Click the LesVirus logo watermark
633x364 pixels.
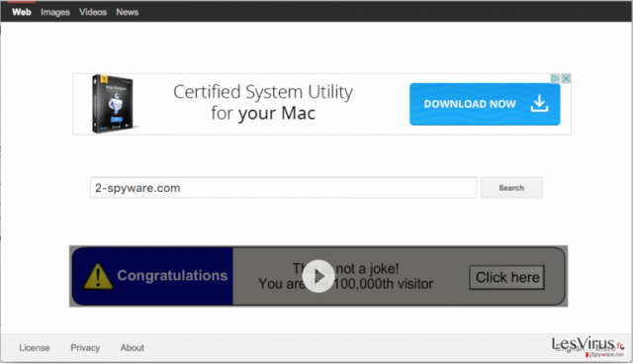(x=588, y=346)
